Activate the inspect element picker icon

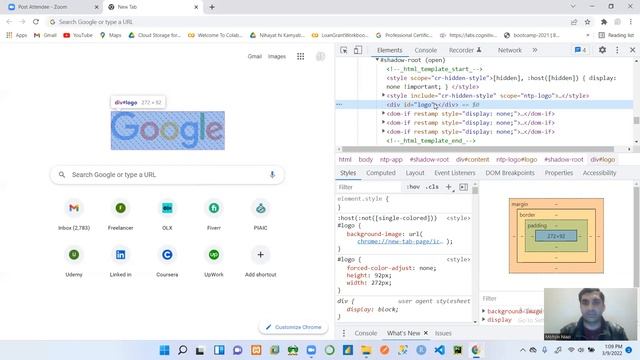[344, 50]
